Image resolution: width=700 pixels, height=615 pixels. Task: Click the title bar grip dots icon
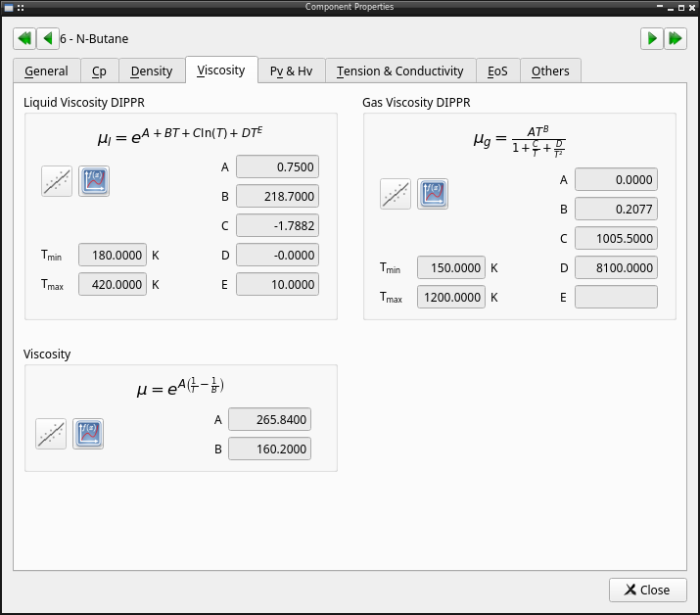[21, 8]
